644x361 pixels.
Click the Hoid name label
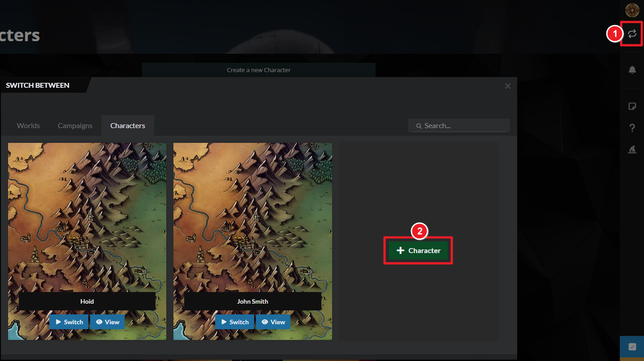87,301
